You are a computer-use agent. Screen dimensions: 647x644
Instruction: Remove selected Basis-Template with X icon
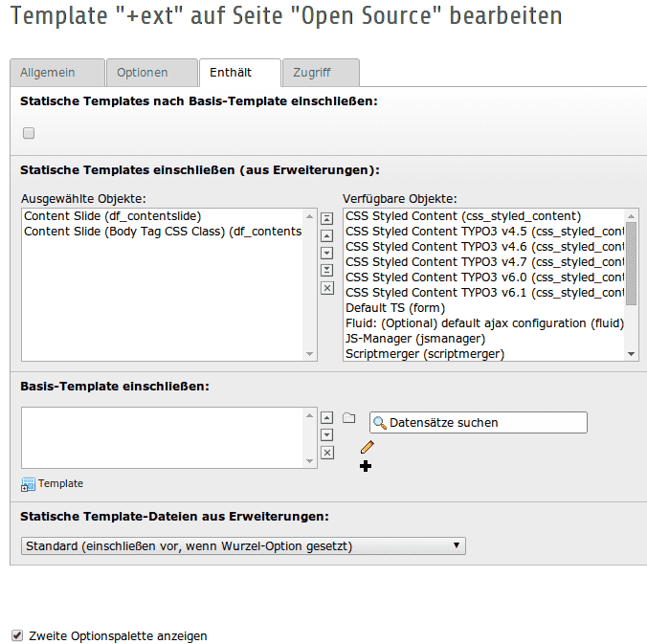click(327, 453)
